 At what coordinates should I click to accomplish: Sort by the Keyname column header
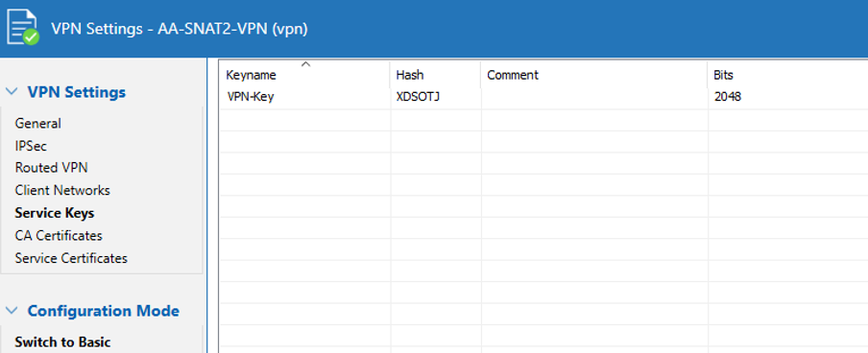[x=305, y=75]
